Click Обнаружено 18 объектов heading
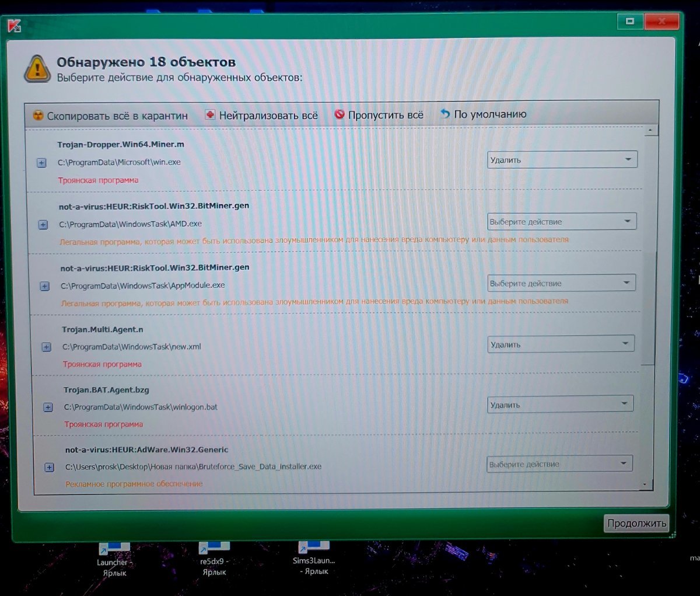This screenshot has width=700, height=596. [x=146, y=62]
